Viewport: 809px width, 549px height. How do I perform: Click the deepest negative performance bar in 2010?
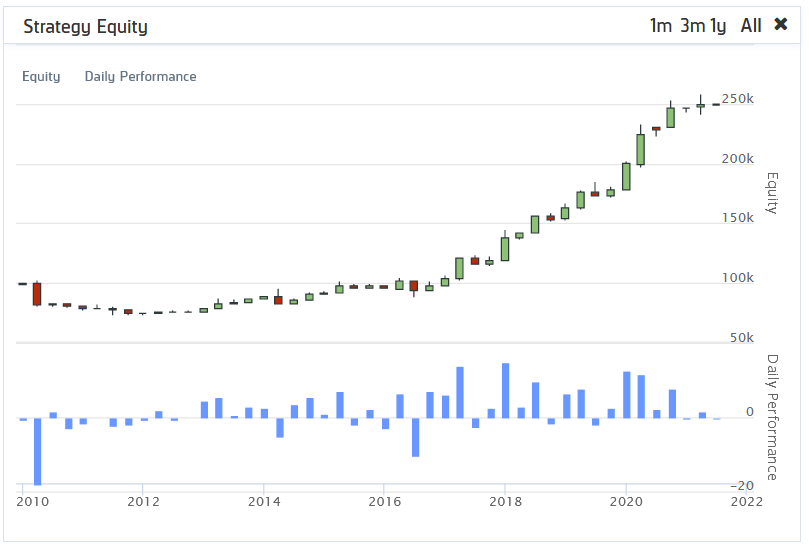tap(37, 451)
